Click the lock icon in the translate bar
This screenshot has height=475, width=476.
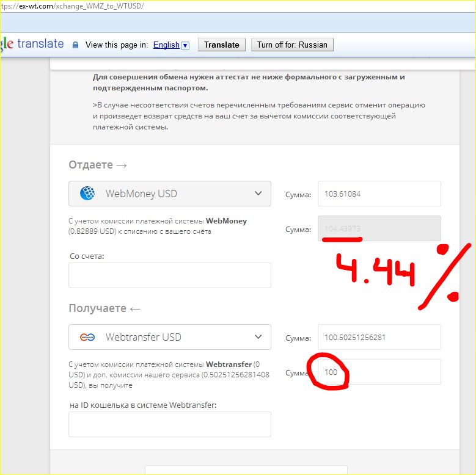tap(75, 45)
